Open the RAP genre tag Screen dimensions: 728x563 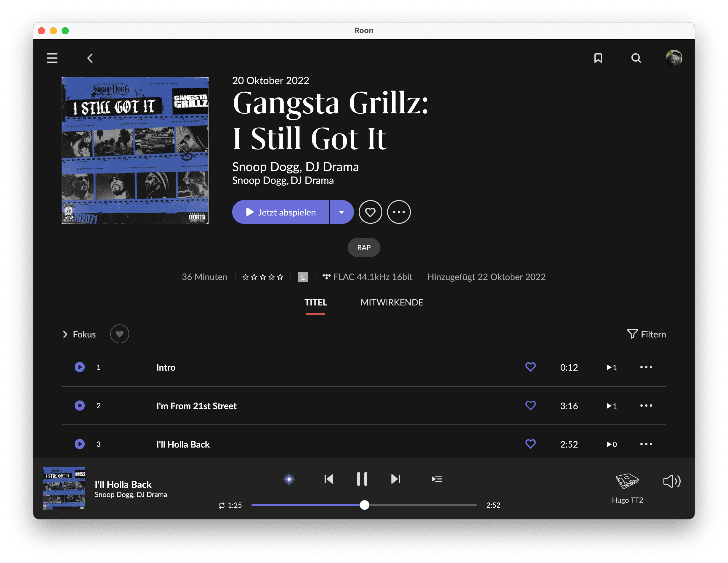click(364, 247)
